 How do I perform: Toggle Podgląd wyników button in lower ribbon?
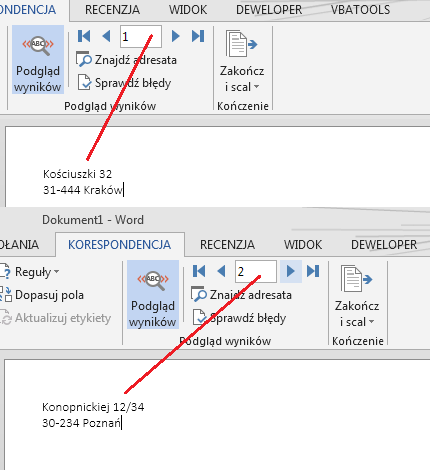click(153, 295)
